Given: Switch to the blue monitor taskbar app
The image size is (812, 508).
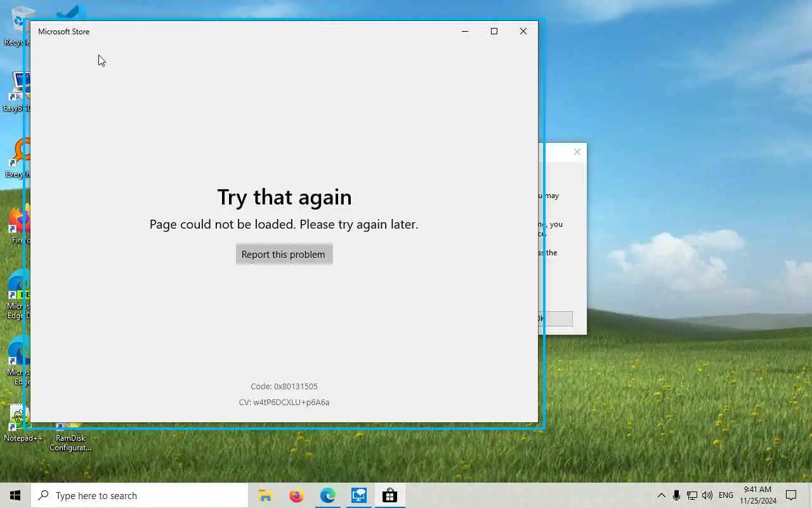Looking at the screenshot, I should pos(358,495).
